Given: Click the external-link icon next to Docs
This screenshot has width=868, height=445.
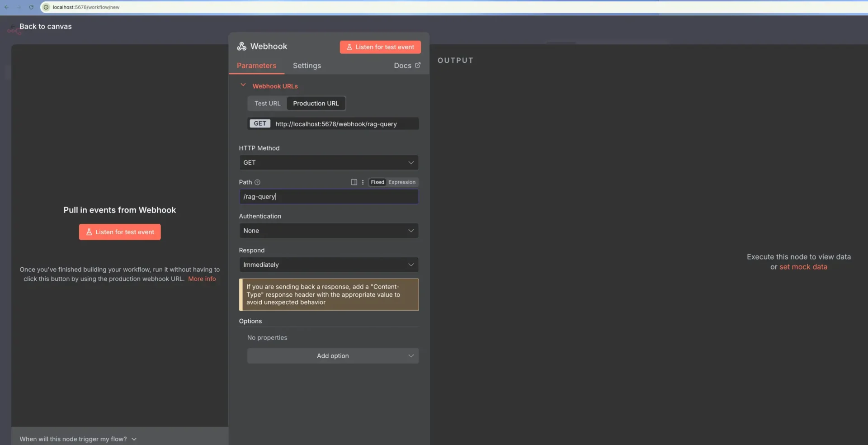Looking at the screenshot, I should pyautogui.click(x=418, y=65).
